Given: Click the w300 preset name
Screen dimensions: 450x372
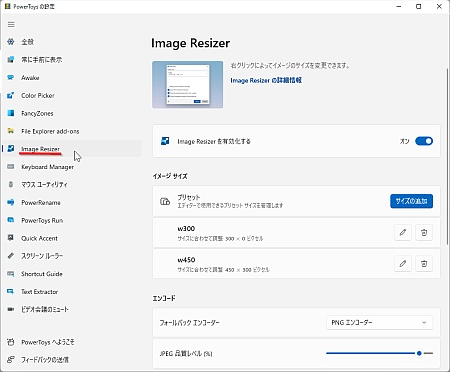Looking at the screenshot, I should click(186, 229).
